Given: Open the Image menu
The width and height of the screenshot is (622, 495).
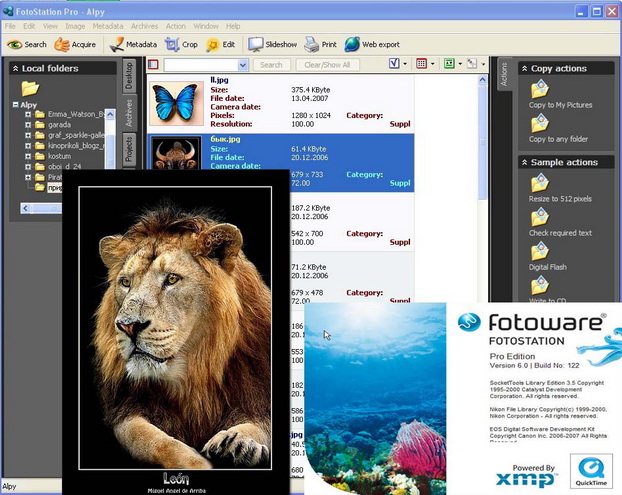Looking at the screenshot, I should (x=75, y=26).
